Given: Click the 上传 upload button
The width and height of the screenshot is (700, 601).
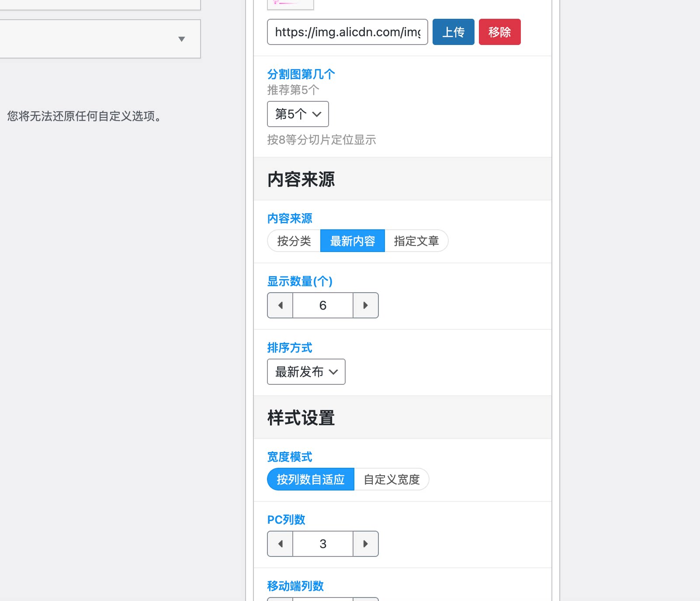Looking at the screenshot, I should click(x=453, y=31).
